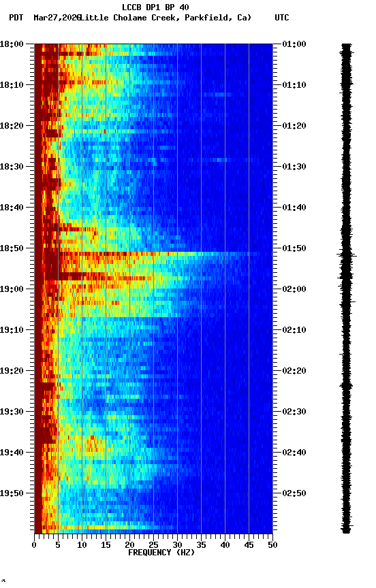Click the "01:20" UTC time label

click(294, 126)
